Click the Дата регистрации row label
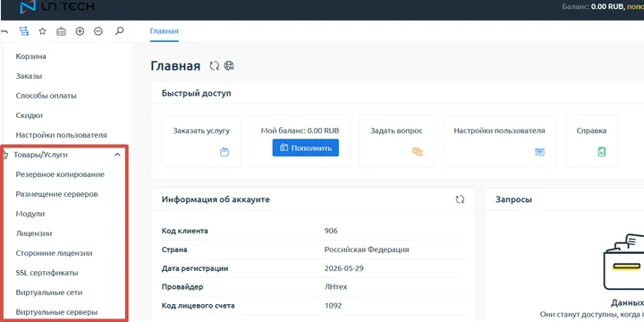The width and height of the screenshot is (644, 322). click(195, 268)
